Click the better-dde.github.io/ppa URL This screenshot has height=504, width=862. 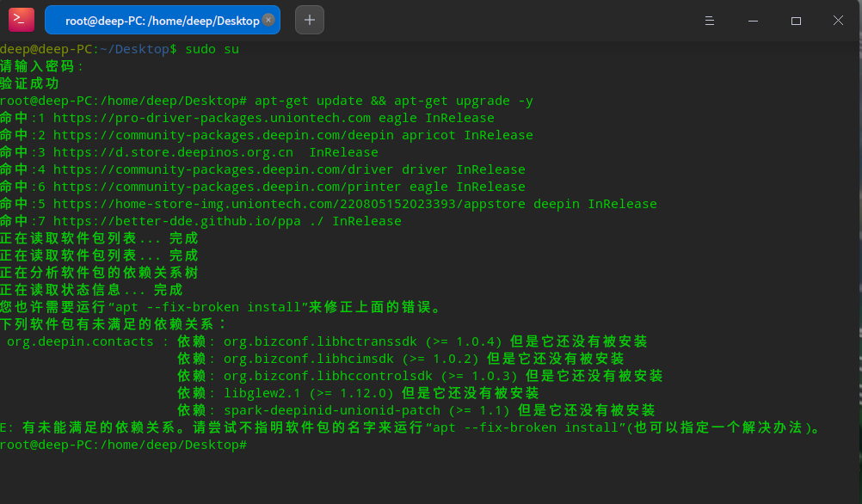[x=177, y=221]
